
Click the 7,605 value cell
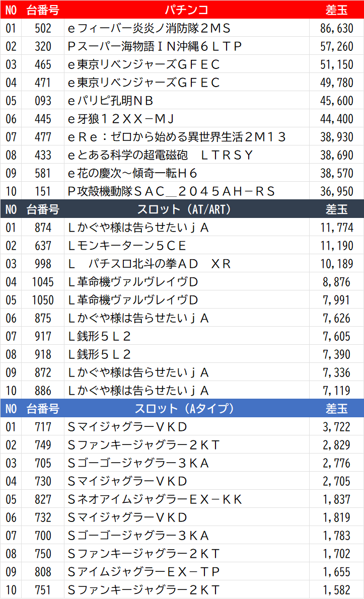pyautogui.click(x=336, y=336)
